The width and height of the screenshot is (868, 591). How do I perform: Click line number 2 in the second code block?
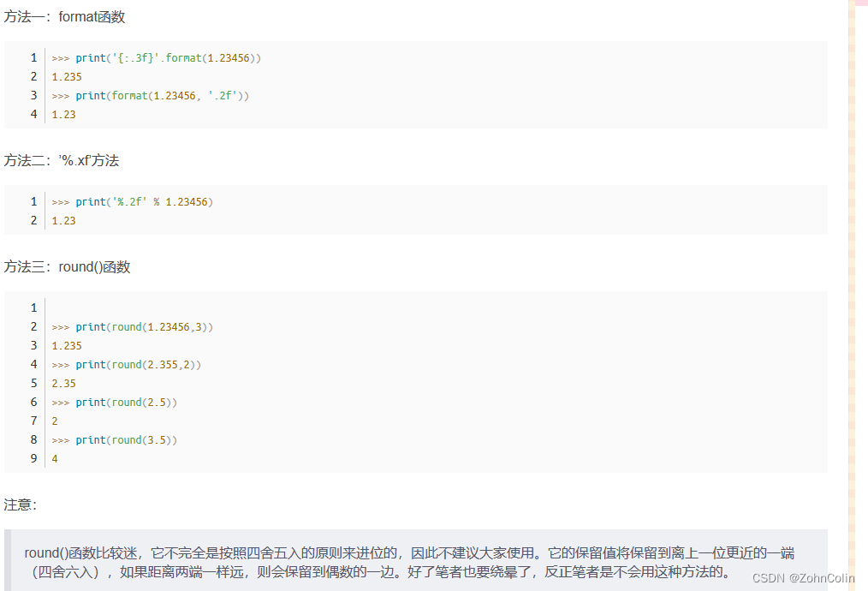(33, 220)
